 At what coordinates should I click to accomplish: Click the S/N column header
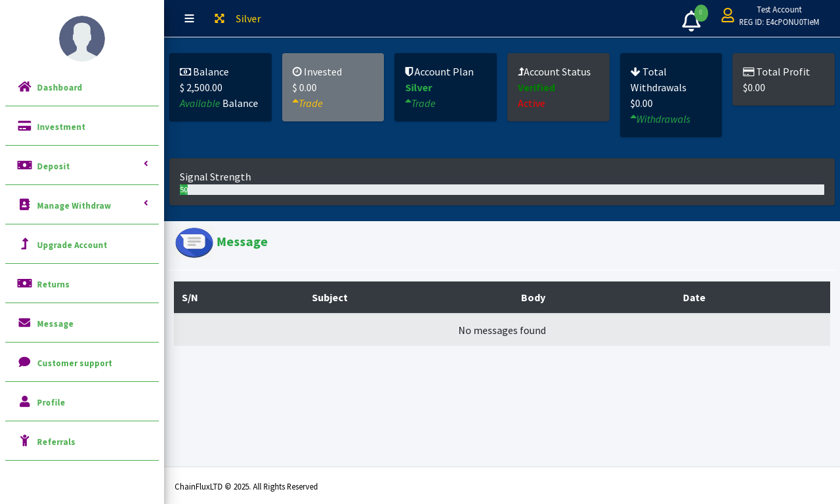(190, 297)
